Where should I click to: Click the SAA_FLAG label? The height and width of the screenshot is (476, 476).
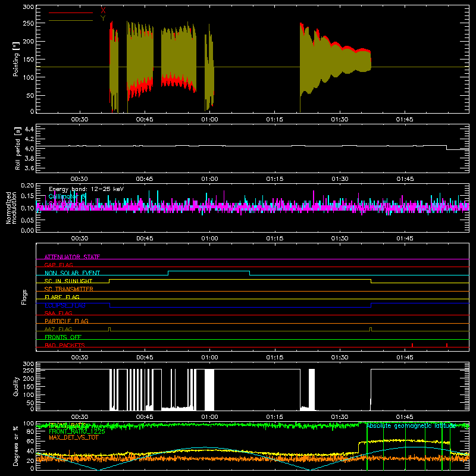point(58,313)
